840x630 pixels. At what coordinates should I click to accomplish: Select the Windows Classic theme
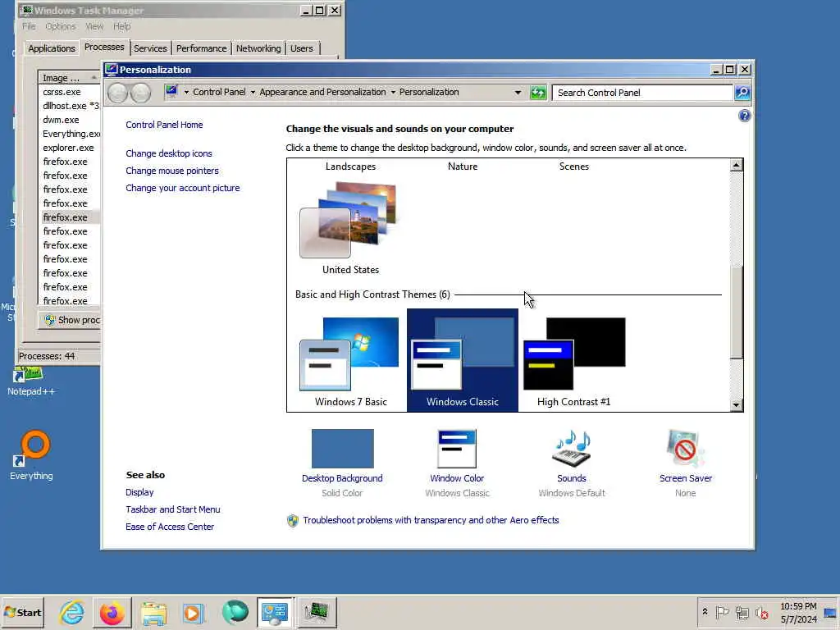point(463,360)
